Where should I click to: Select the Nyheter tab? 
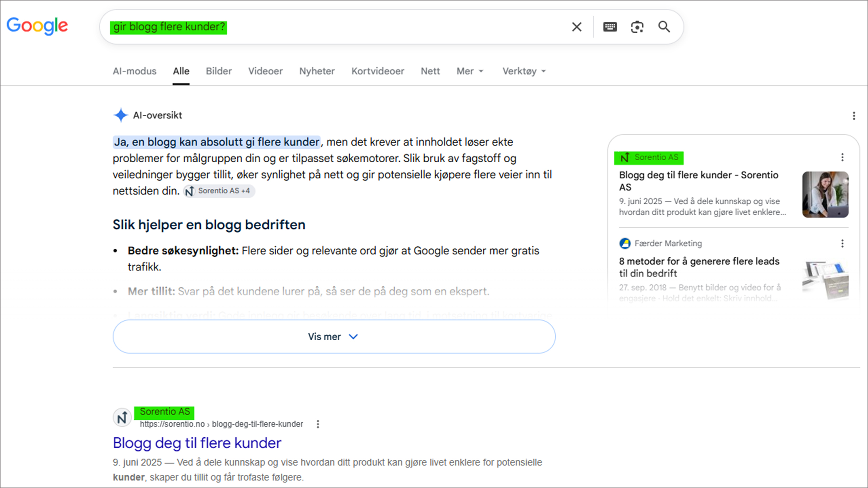point(317,71)
